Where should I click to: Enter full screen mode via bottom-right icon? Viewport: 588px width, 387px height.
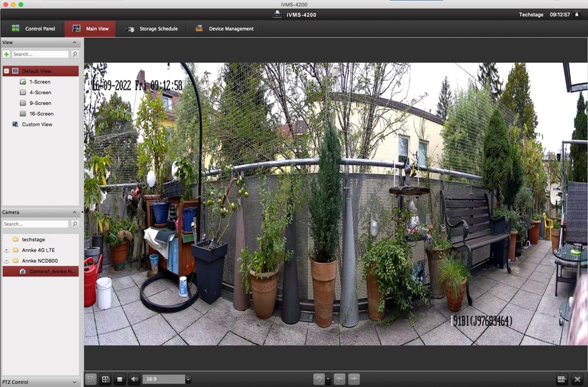[577, 379]
